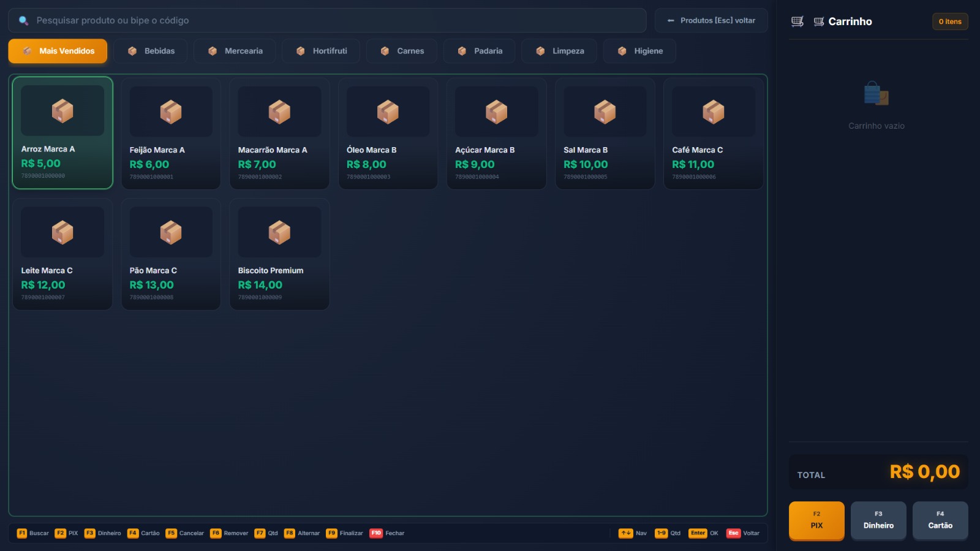Click the R$ 11,00 Café price

(x=693, y=164)
